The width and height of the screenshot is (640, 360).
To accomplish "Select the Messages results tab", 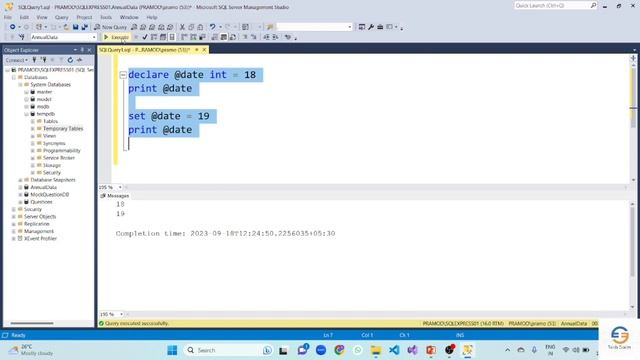I will (115, 196).
